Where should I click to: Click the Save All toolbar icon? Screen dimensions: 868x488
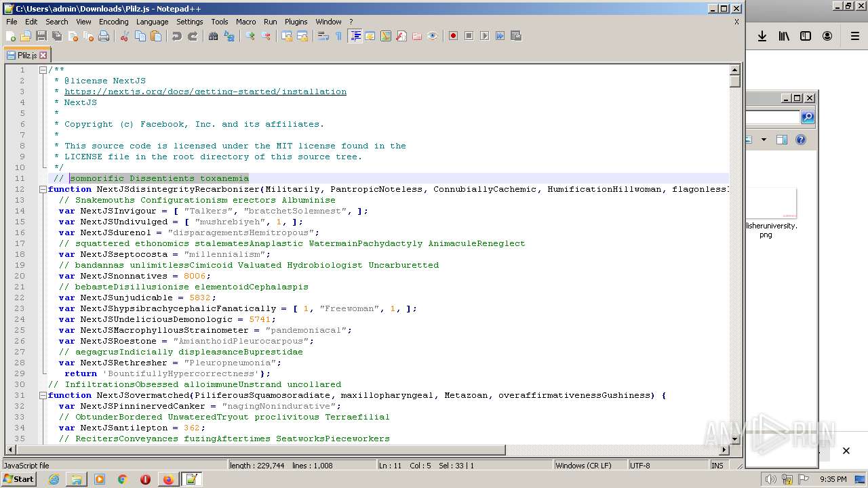click(x=57, y=36)
